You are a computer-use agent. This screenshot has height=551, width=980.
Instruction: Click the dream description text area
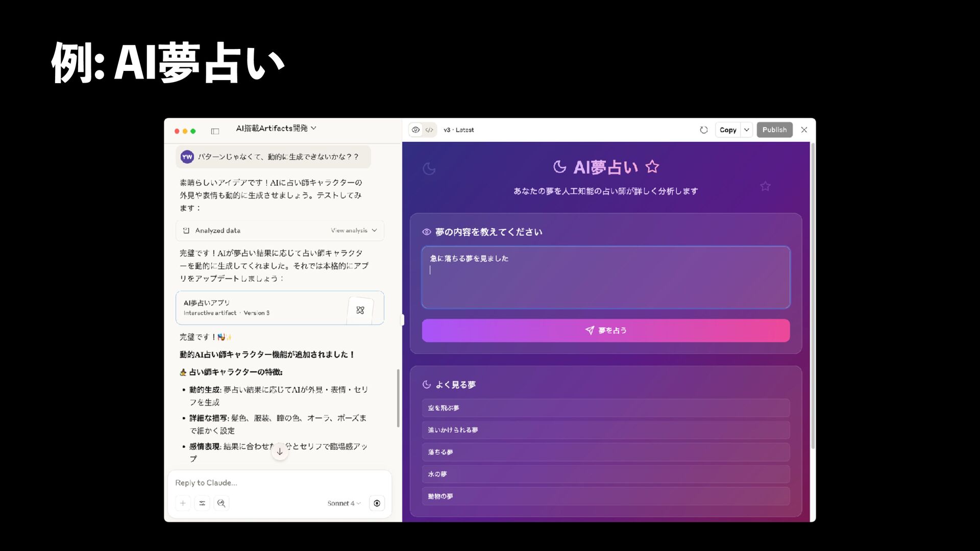pos(606,278)
